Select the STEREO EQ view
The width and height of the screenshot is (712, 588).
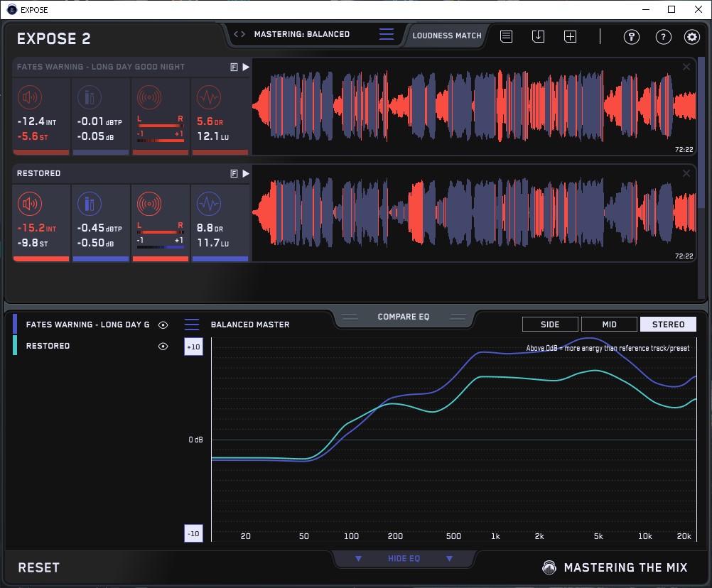(x=668, y=325)
